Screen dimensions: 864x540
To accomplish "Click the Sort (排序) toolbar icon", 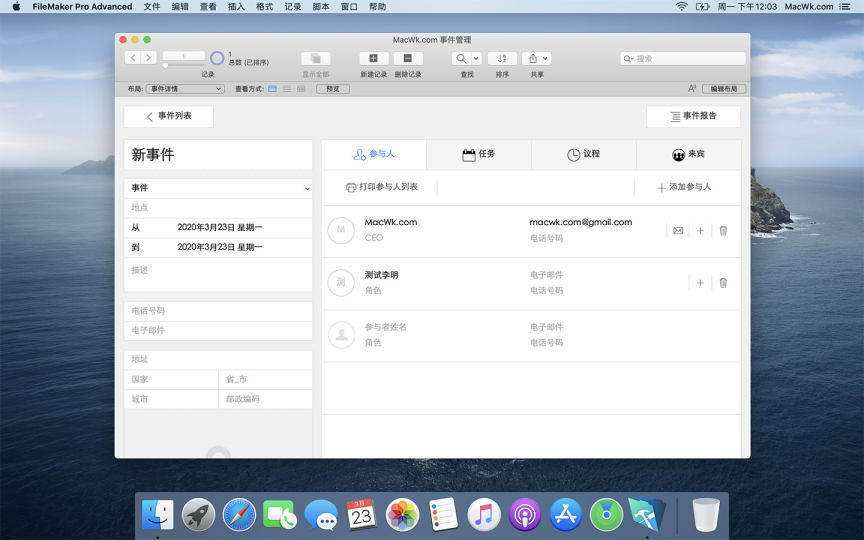I will 502,59.
